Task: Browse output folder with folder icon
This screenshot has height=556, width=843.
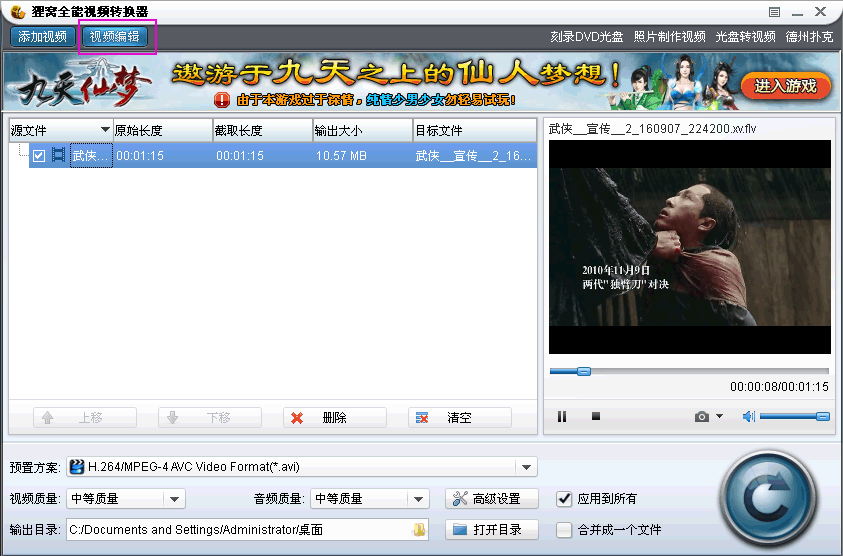Action: [x=419, y=530]
